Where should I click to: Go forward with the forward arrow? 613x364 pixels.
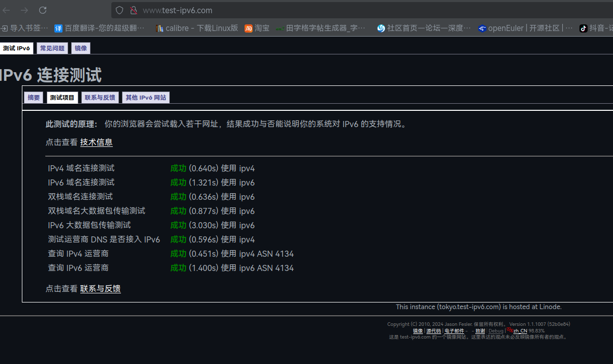[x=24, y=10]
